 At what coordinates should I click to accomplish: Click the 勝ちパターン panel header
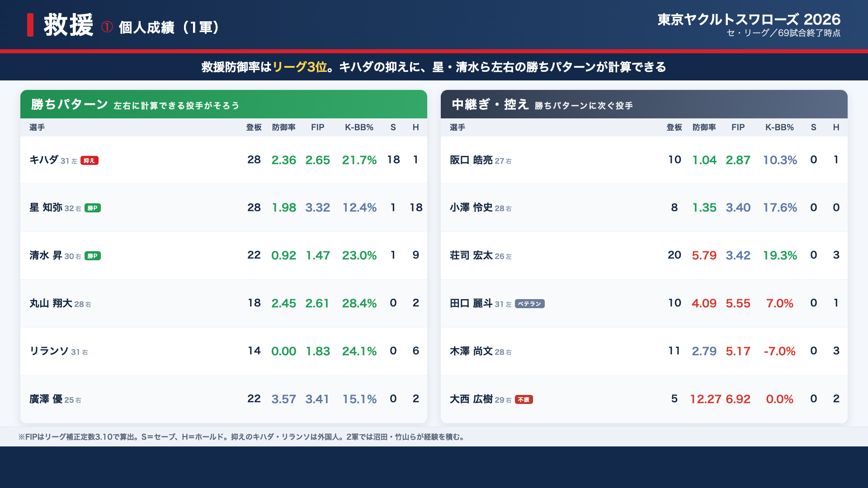pos(224,104)
